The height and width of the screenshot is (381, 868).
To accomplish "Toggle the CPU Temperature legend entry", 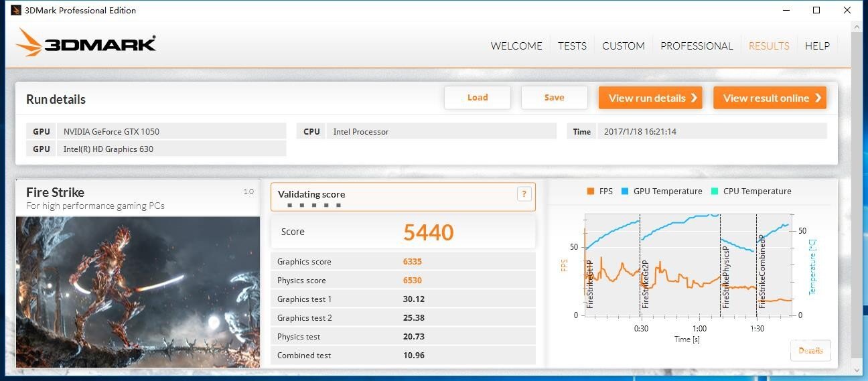I will click(751, 192).
